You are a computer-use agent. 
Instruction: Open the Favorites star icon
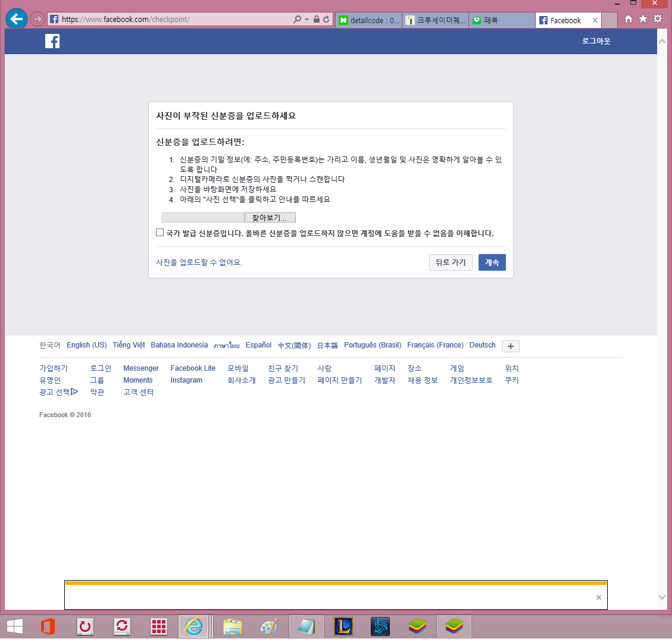[643, 19]
